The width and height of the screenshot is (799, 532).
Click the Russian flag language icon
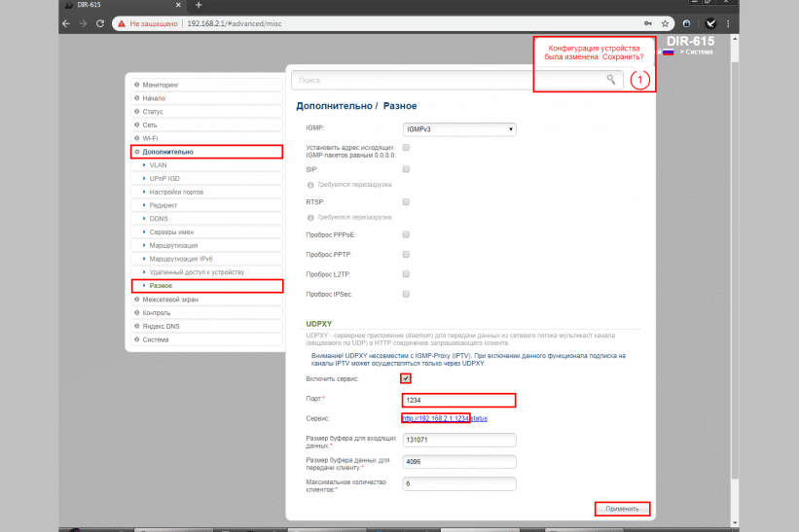[669, 52]
